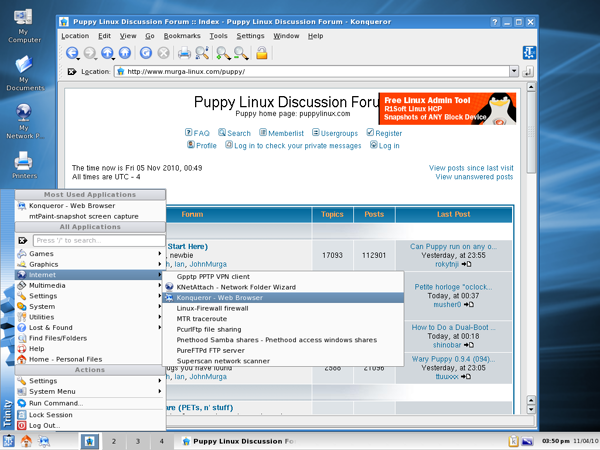Select Konqueror - Web Browser in Internet submenu

(x=283, y=298)
